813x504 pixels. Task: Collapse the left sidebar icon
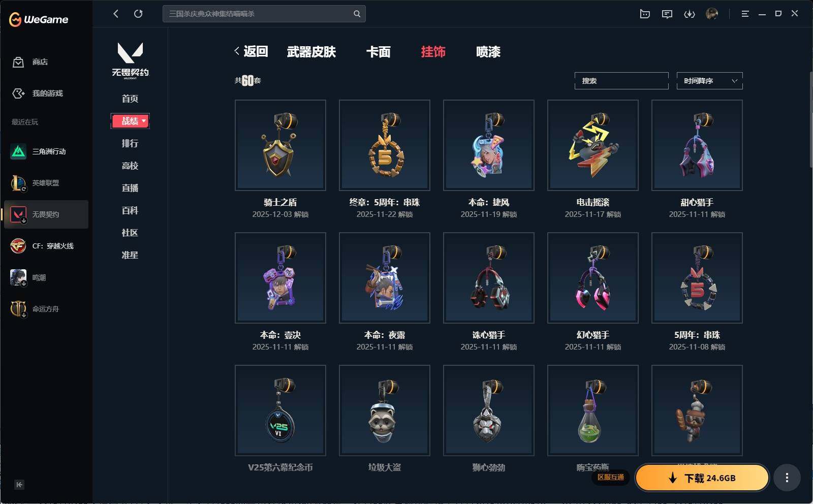(x=19, y=485)
